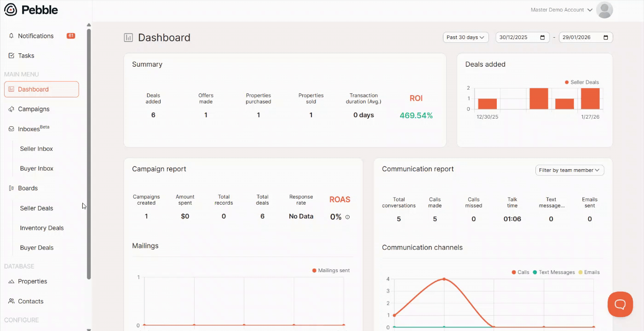
Task: Open the chat support bubble
Action: point(620,304)
